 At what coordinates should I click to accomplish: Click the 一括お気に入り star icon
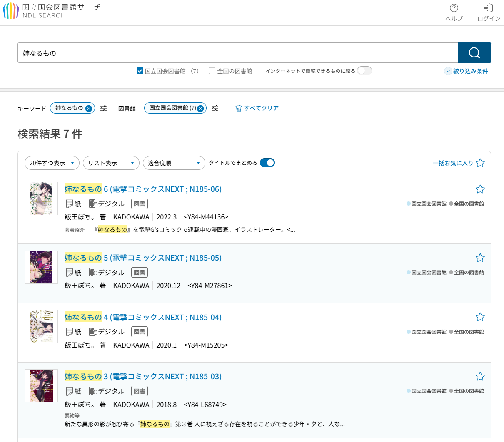tap(480, 163)
